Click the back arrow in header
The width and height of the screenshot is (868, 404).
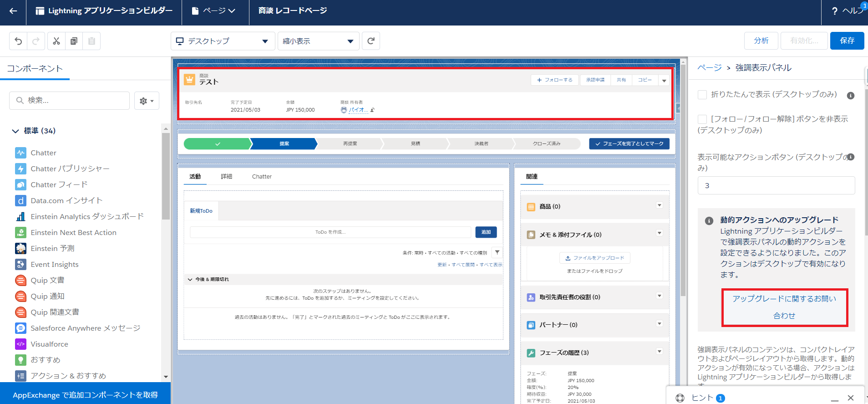(x=13, y=11)
